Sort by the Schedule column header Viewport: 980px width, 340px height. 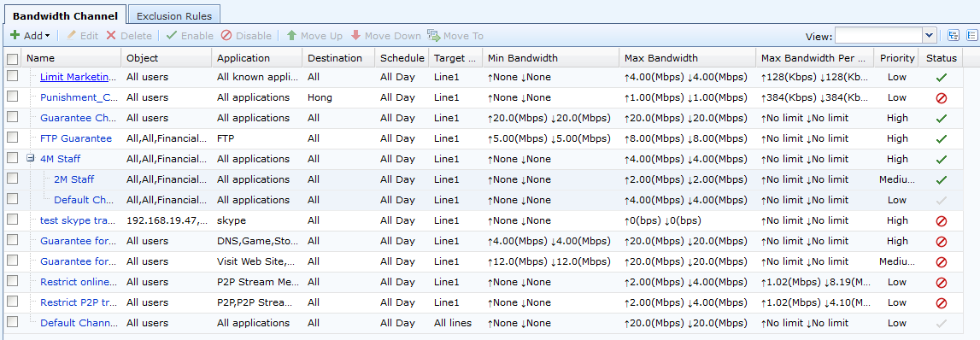click(x=402, y=58)
